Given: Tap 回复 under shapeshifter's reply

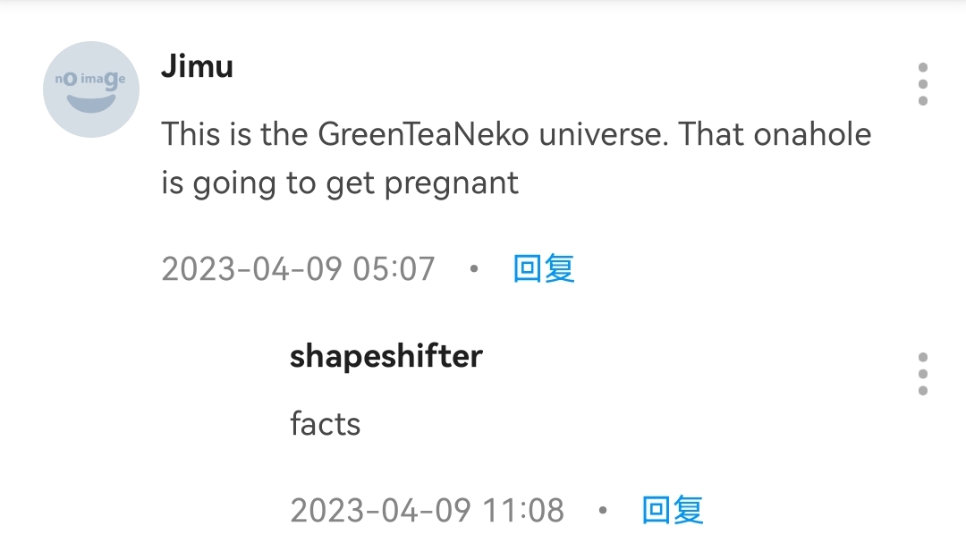Looking at the screenshot, I should 673,510.
